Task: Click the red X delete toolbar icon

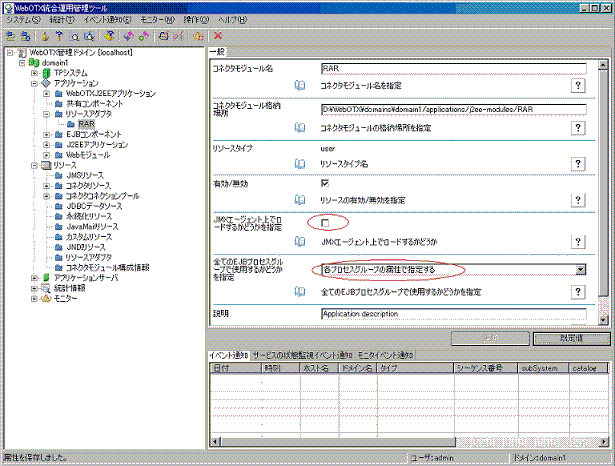Action: (x=217, y=35)
